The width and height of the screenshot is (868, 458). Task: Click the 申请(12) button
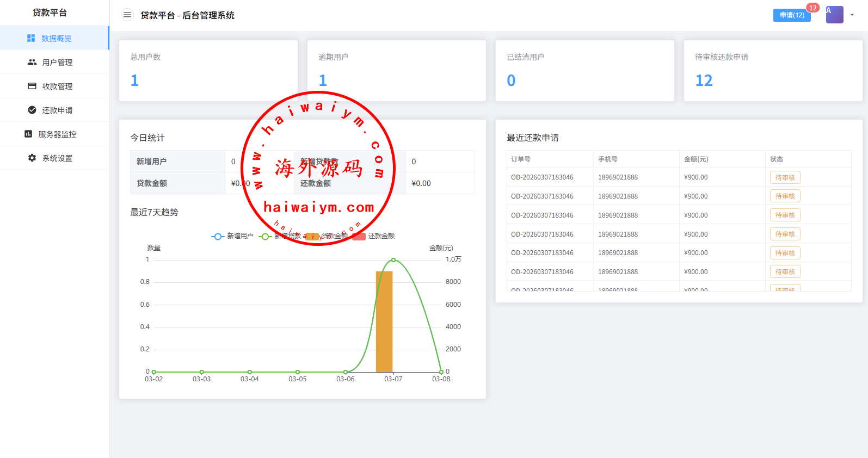(791, 15)
